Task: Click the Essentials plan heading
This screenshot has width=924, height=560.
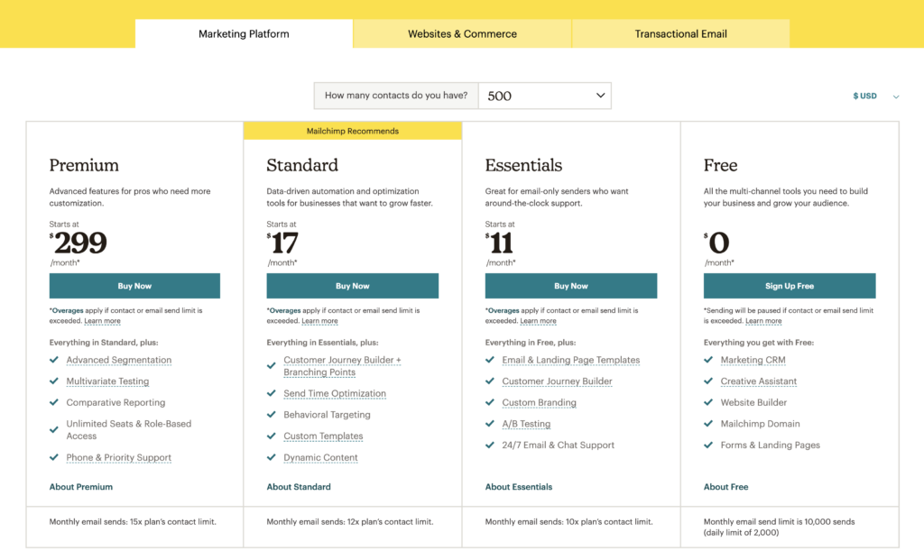Action: (x=523, y=165)
